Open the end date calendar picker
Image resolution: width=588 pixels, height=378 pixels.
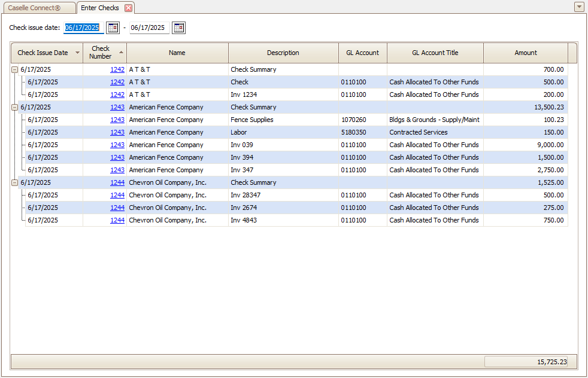178,28
